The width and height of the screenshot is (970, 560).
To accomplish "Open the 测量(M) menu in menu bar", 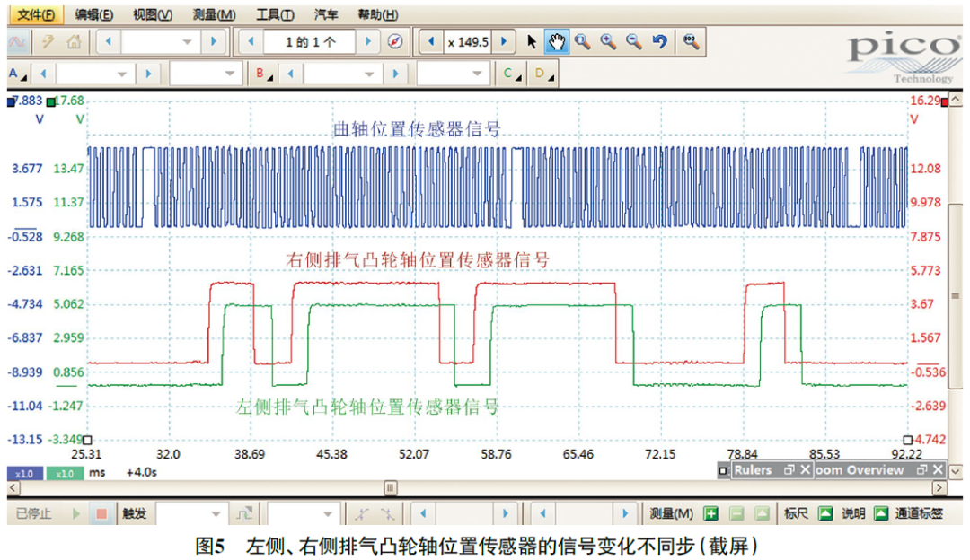I will [214, 14].
